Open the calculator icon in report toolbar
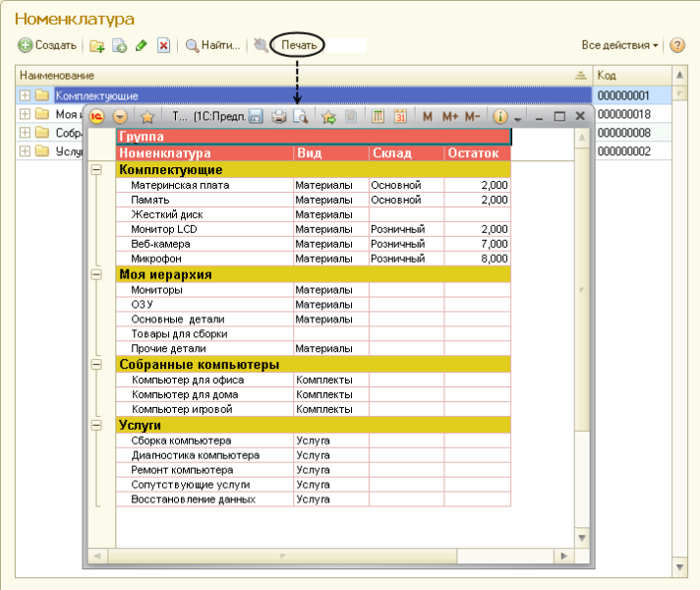 (x=379, y=116)
